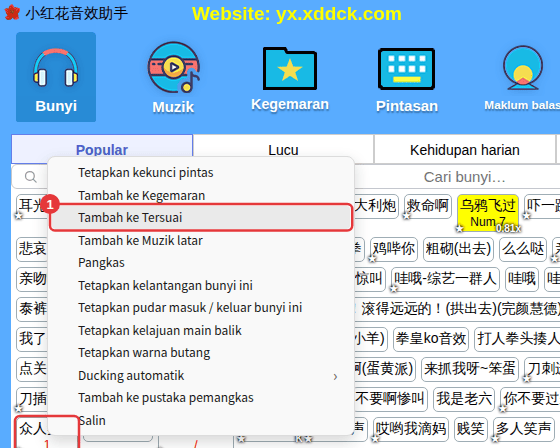Choose Tambah ke pustaka pemangkas
Image resolution: width=560 pixels, height=448 pixels.
pyautogui.click(x=201, y=398)
